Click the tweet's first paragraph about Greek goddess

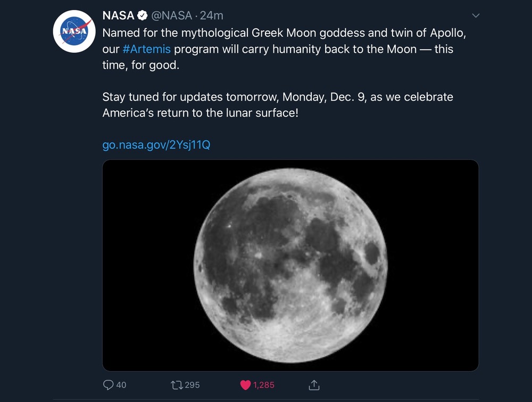[277, 49]
